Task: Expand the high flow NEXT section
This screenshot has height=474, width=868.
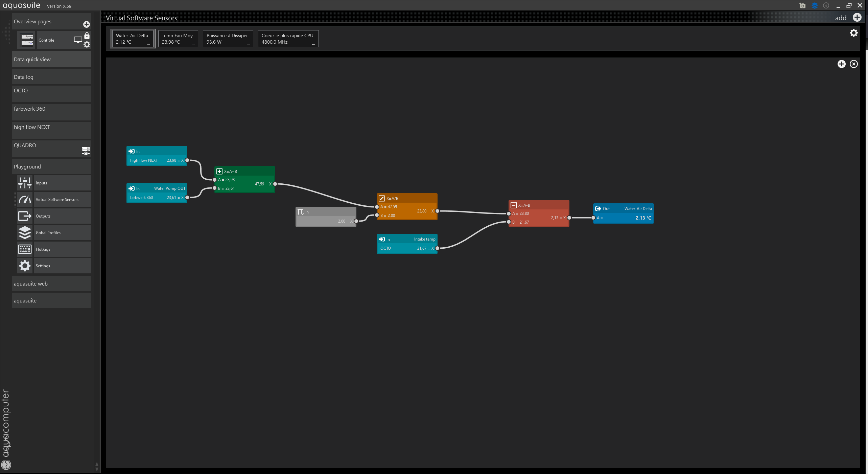Action: click(51, 130)
